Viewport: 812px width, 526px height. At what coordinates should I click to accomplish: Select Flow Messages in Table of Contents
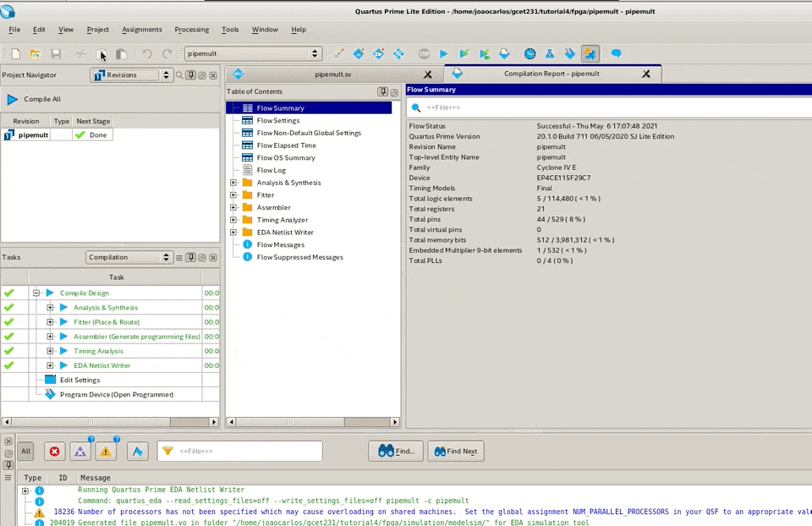tap(280, 245)
